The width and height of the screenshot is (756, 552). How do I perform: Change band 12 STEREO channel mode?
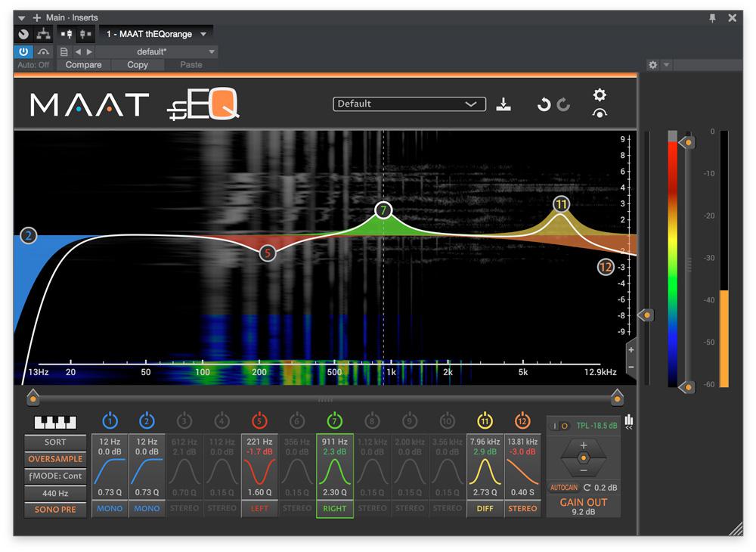pos(522,509)
